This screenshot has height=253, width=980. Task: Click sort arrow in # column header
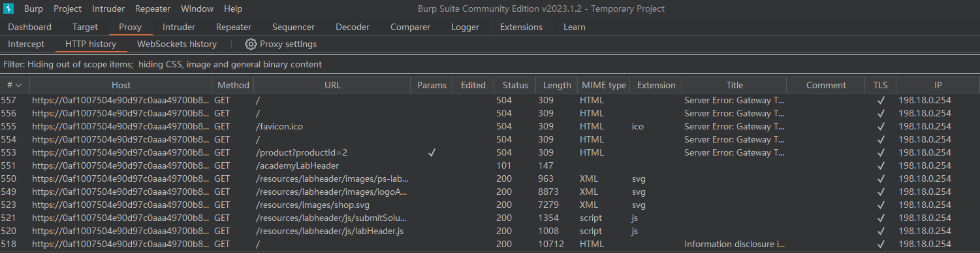(19, 85)
